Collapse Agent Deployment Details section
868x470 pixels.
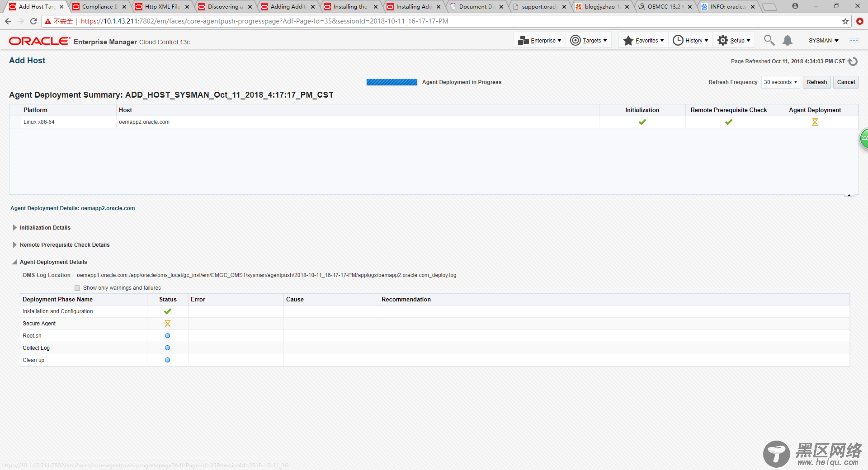[15, 262]
